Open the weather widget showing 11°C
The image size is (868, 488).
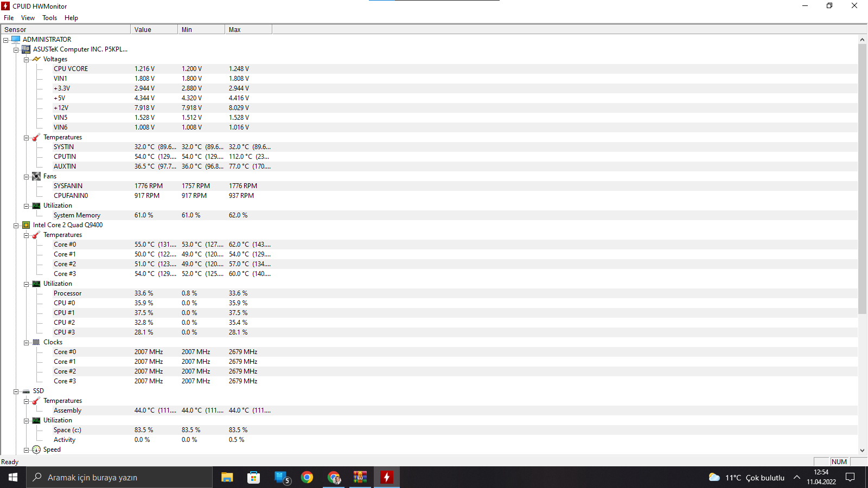click(746, 477)
